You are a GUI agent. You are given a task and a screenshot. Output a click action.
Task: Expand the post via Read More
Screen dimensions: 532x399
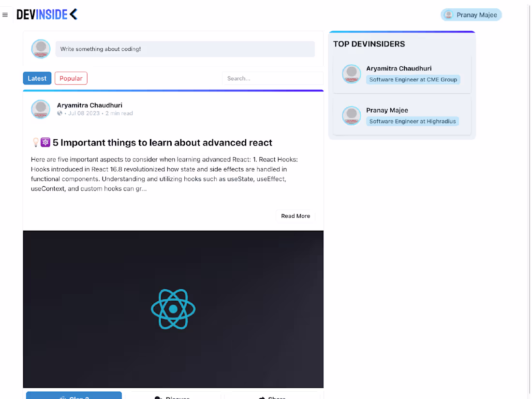[295, 216]
